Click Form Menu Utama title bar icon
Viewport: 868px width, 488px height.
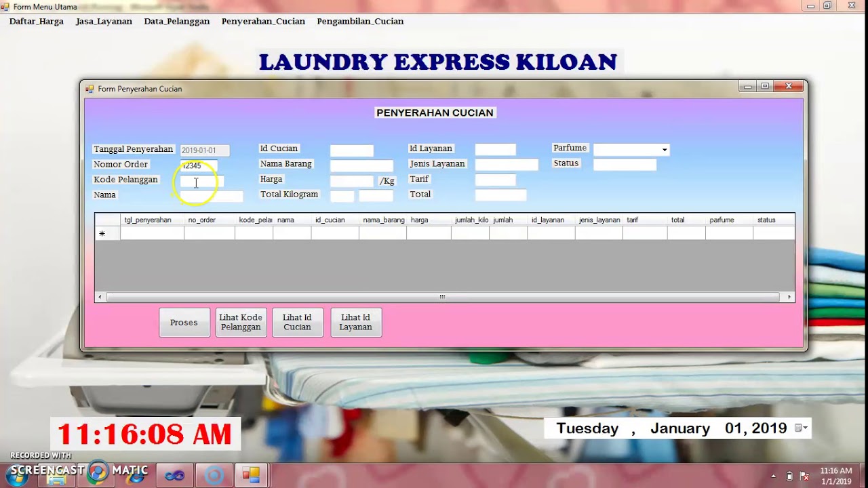[5, 6]
